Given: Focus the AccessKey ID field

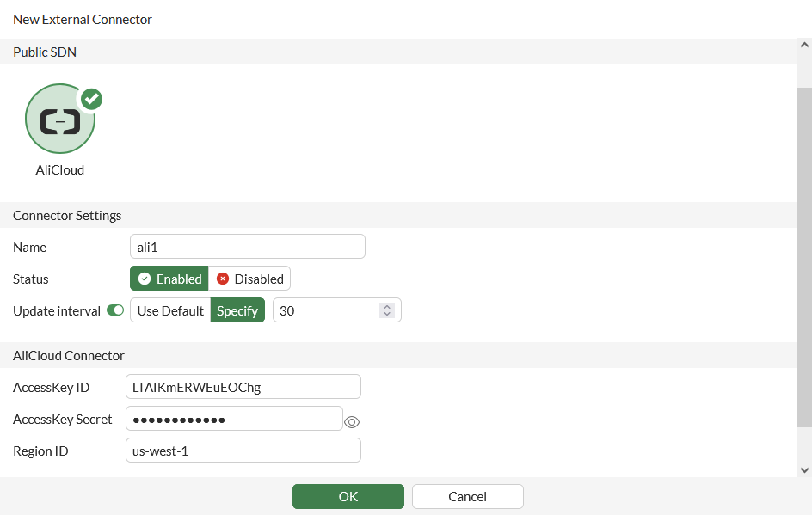Looking at the screenshot, I should [x=243, y=387].
